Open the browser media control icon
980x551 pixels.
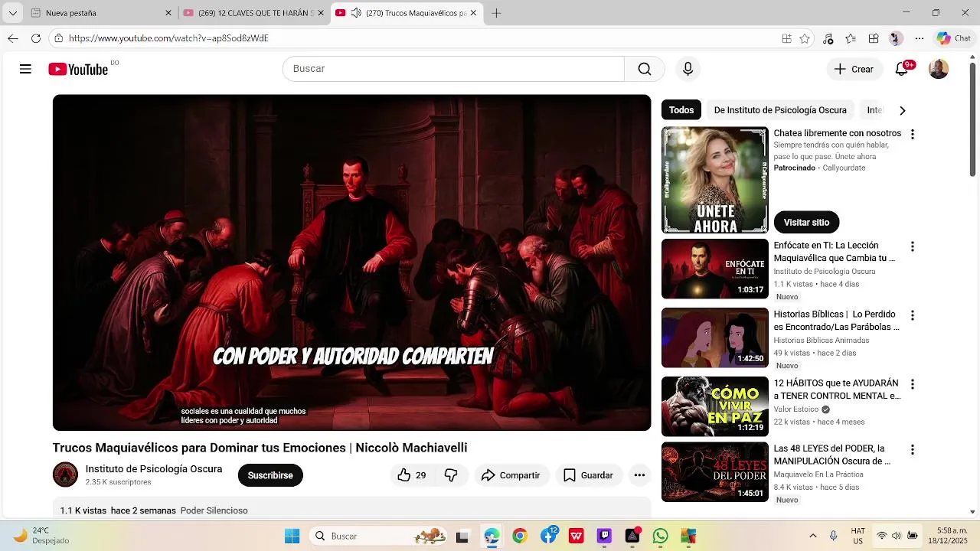pos(828,38)
